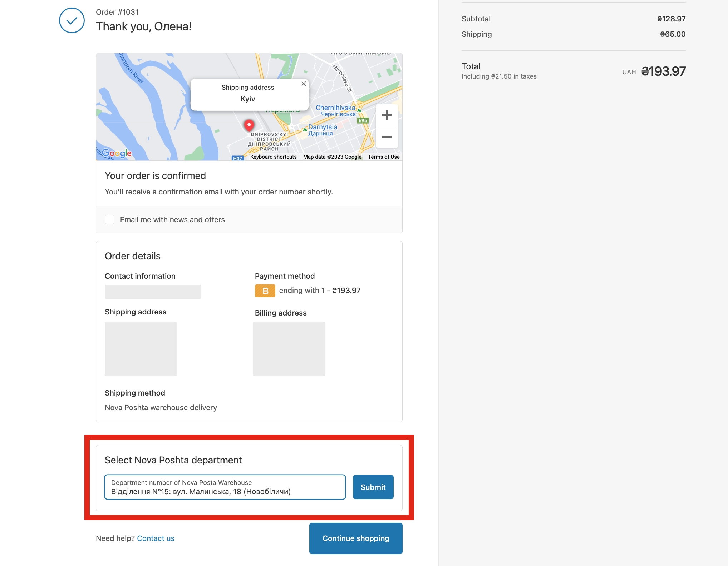Click 'Nova Poshta warehouse delivery' text

tap(161, 408)
